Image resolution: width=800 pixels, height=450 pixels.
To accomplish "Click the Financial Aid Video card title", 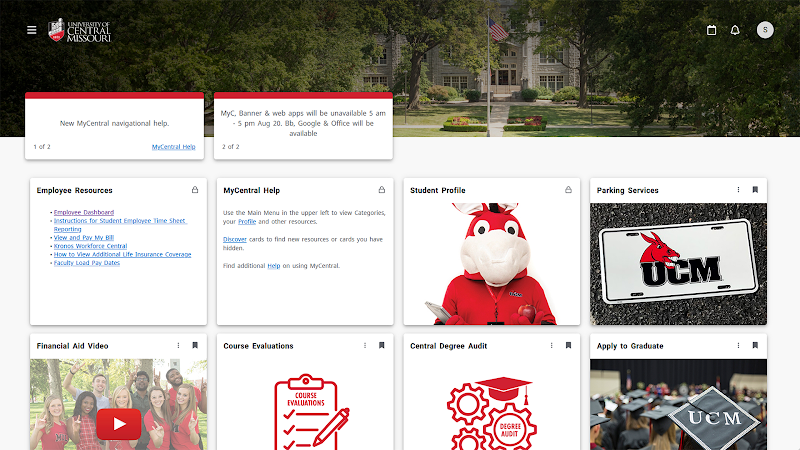I will pos(72,346).
